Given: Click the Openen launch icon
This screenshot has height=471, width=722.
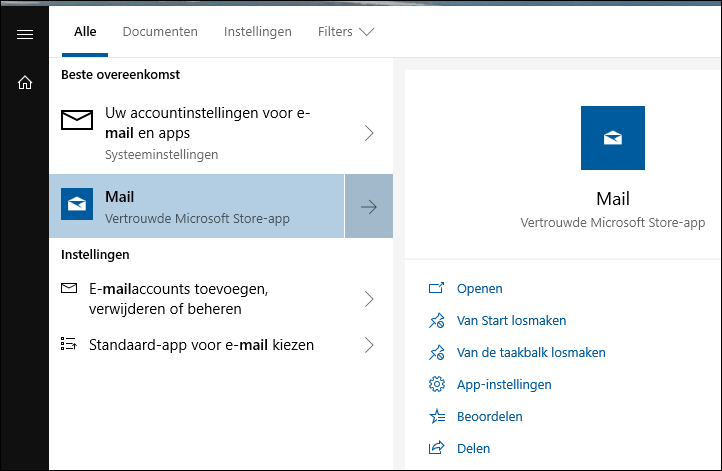Looking at the screenshot, I should [x=437, y=288].
